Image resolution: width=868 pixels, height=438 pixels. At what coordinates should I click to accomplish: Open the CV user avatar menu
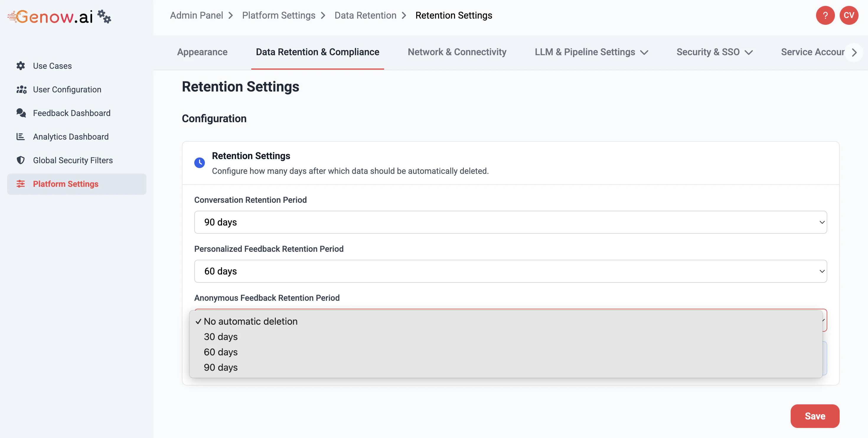tap(849, 15)
